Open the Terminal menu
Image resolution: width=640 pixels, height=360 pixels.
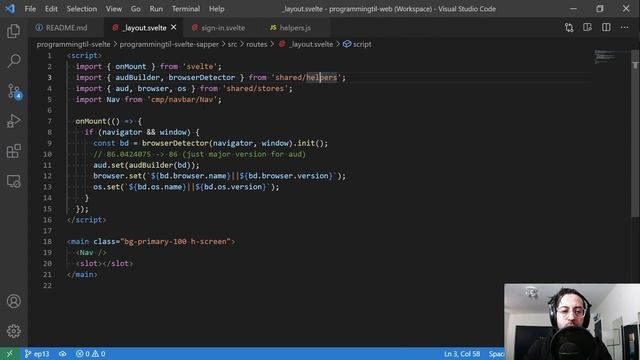[x=186, y=9]
